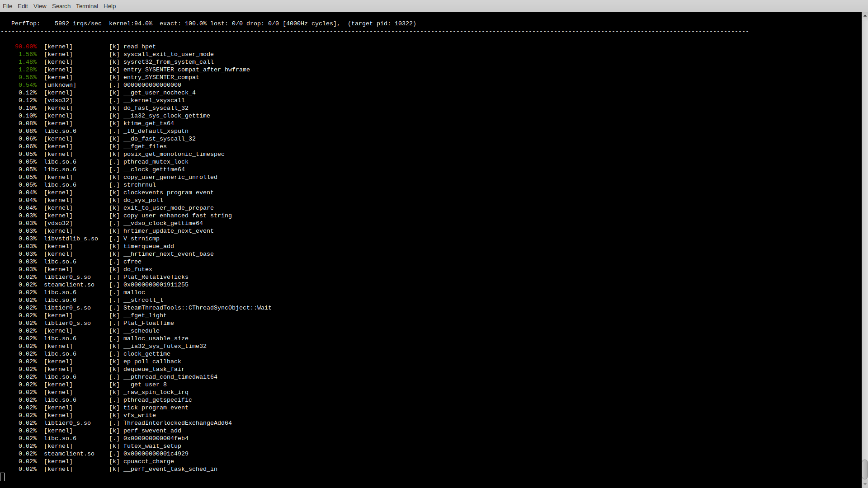Click copy_user_enhanced_fast_string symbol
The height and width of the screenshot is (488, 868).
tap(177, 216)
